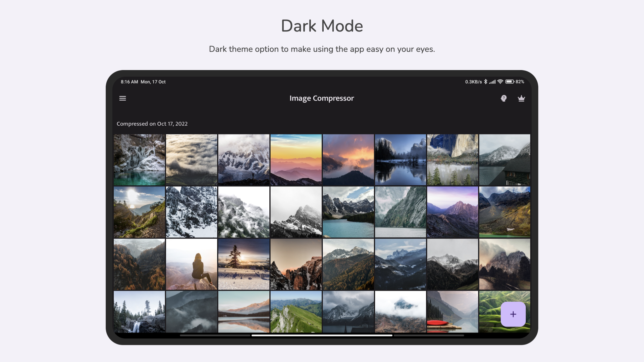Tap the Compressed on Oct 17, 2022 header
Screen dimensions: 644x362
(152, 124)
